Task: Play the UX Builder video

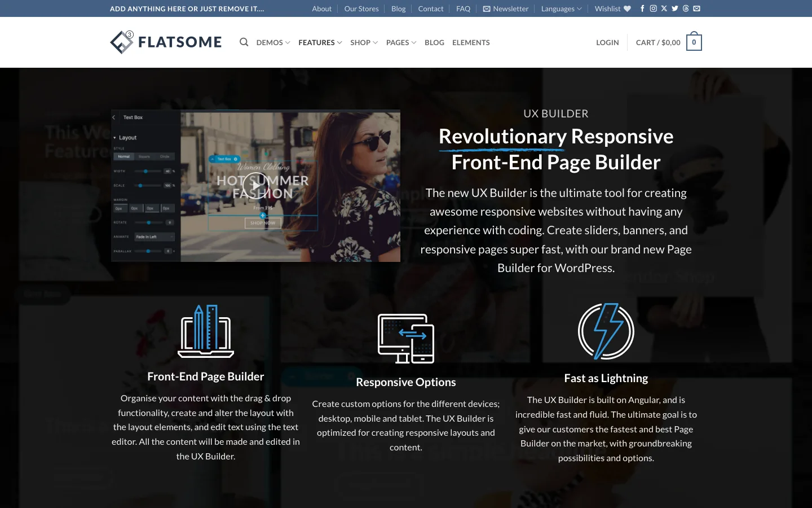Action: (x=255, y=185)
